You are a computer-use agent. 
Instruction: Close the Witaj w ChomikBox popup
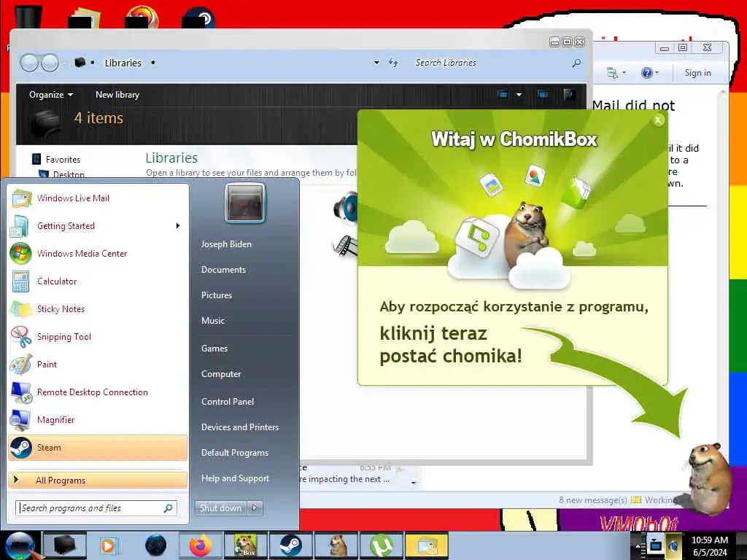[658, 120]
